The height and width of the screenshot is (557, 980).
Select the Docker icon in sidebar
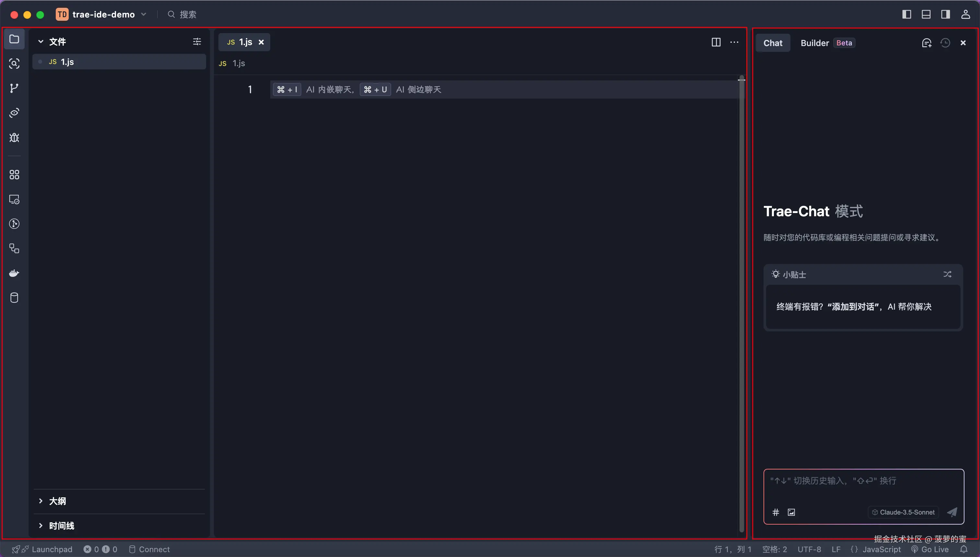[x=14, y=273]
